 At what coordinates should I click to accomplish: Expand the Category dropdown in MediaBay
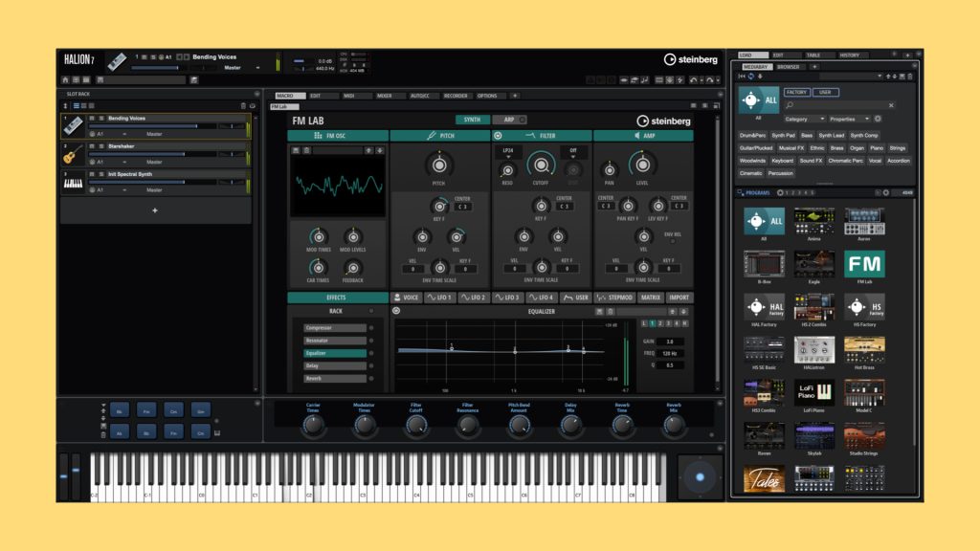[804, 119]
